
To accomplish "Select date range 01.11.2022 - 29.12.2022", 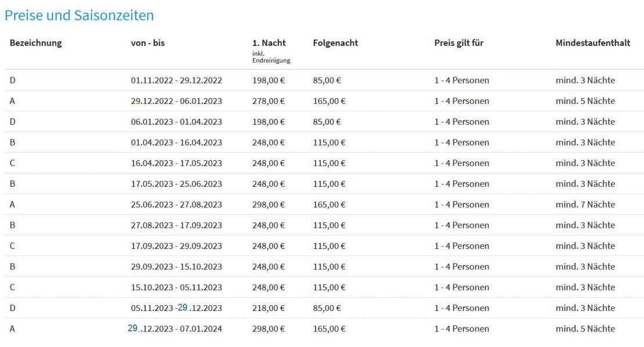I will [x=176, y=81].
